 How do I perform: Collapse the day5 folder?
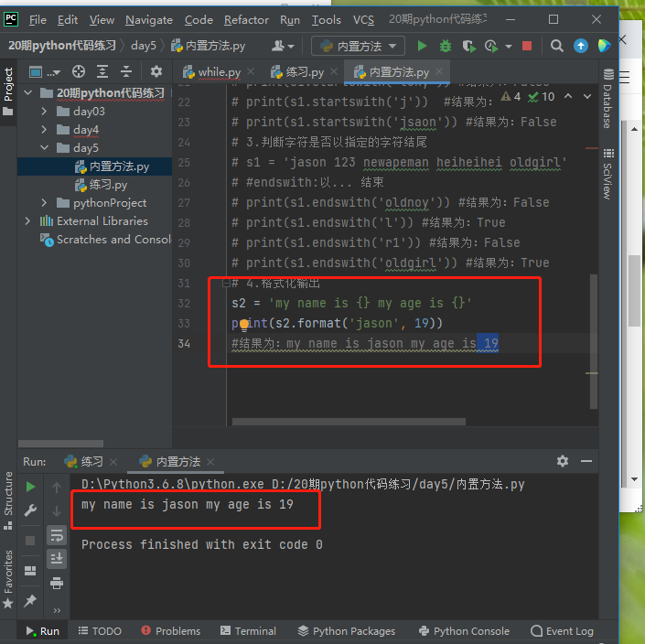[44, 147]
